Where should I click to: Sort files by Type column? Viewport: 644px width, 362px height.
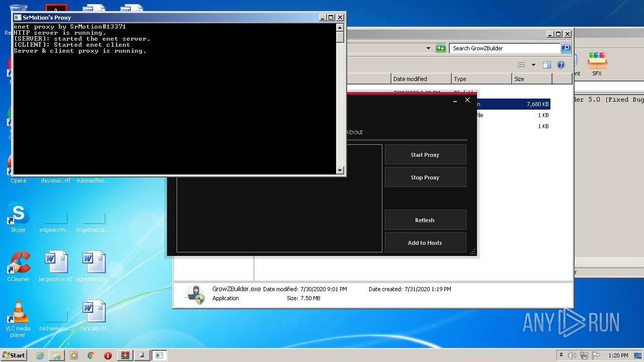(x=481, y=79)
